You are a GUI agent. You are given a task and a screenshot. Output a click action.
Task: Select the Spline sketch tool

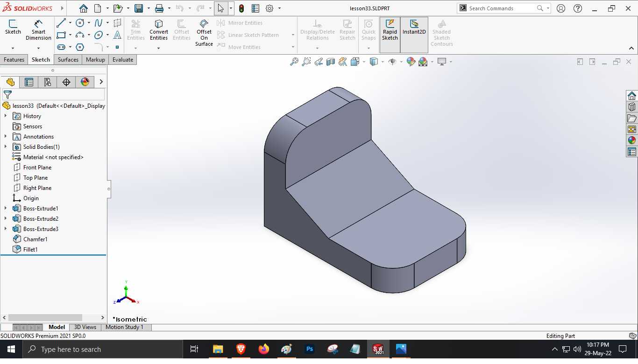[99, 23]
